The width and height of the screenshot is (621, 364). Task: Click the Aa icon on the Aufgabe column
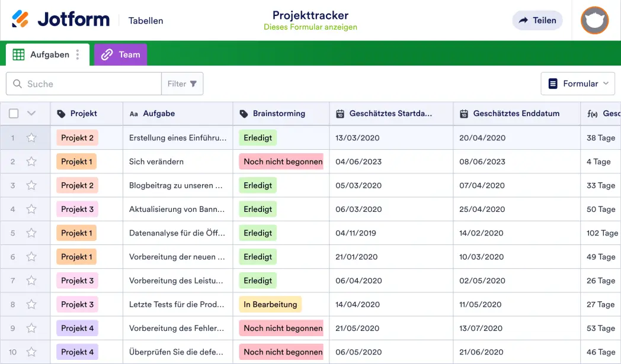[133, 114]
